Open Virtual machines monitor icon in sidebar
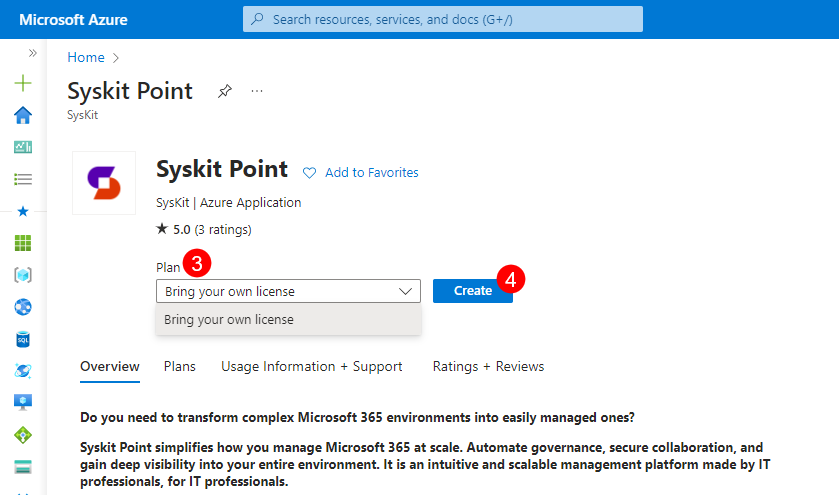Screen dimensions: 839x495 point(23,402)
